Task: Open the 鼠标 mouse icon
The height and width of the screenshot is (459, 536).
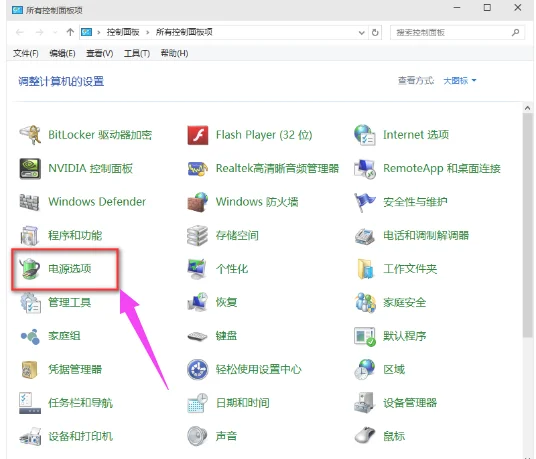Action: click(365, 436)
